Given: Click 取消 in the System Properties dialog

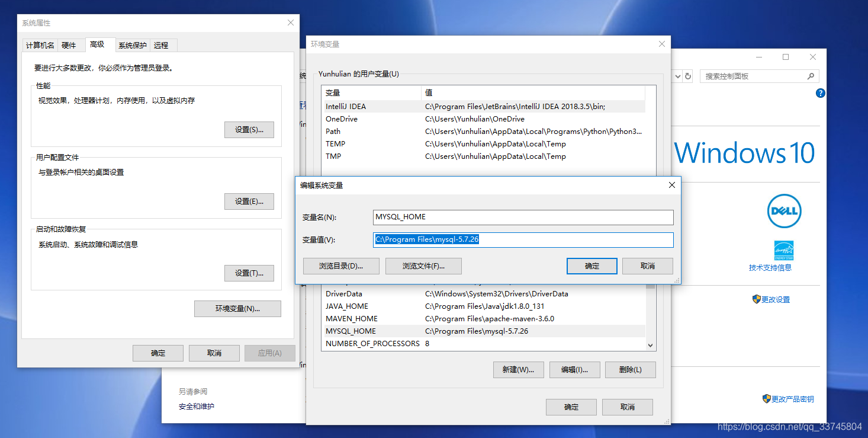Looking at the screenshot, I should point(214,353).
